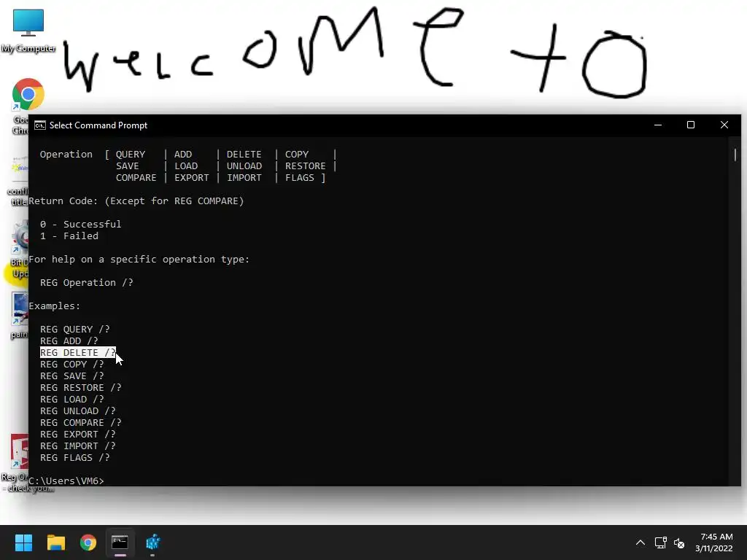This screenshot has width=747, height=560.
Task: Click the 'Select Command Prompt' window title
Action: click(98, 125)
